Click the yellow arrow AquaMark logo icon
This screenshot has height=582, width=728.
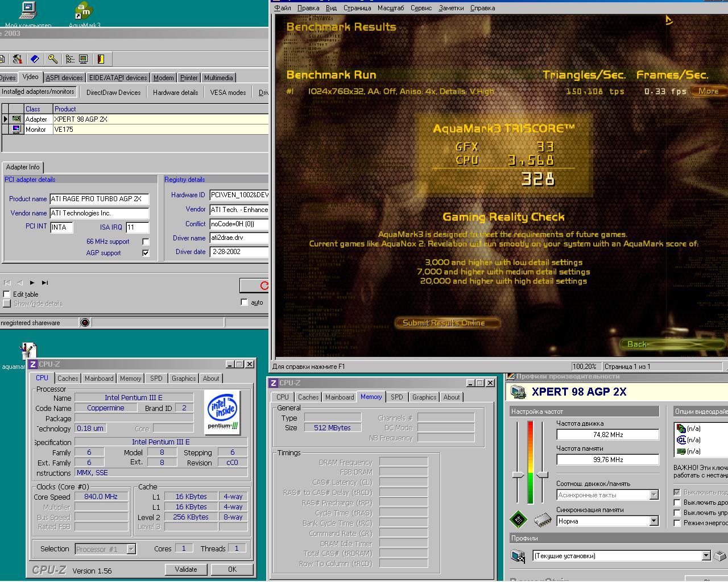click(669, 20)
